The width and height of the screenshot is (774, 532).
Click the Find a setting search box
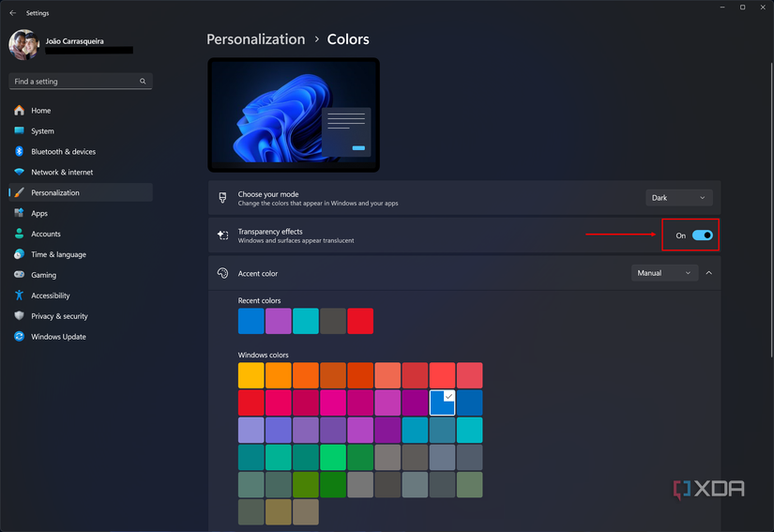(81, 82)
